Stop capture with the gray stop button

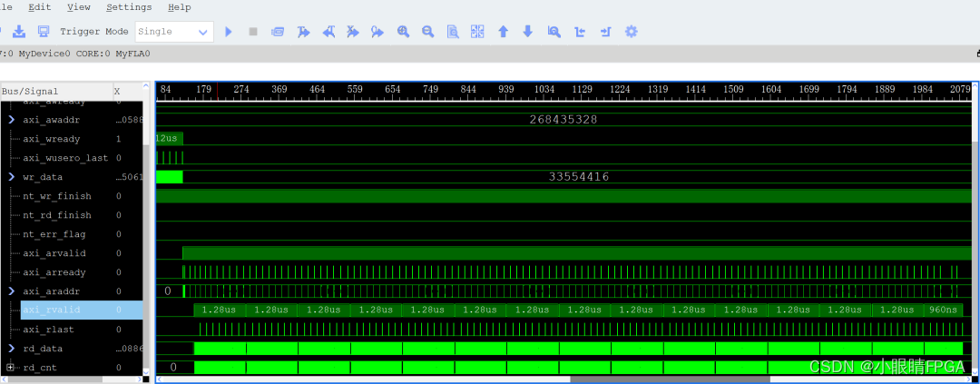pyautogui.click(x=253, y=31)
